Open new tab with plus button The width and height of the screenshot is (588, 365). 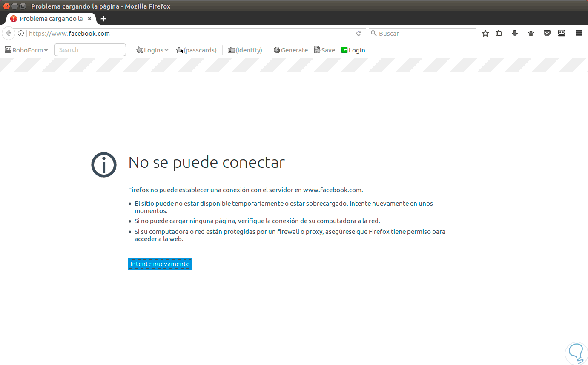[103, 19]
